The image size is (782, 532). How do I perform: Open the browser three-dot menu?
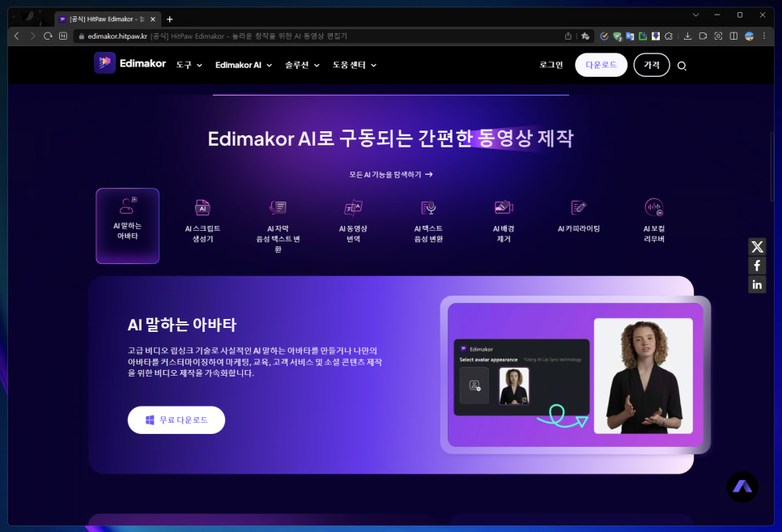[764, 36]
